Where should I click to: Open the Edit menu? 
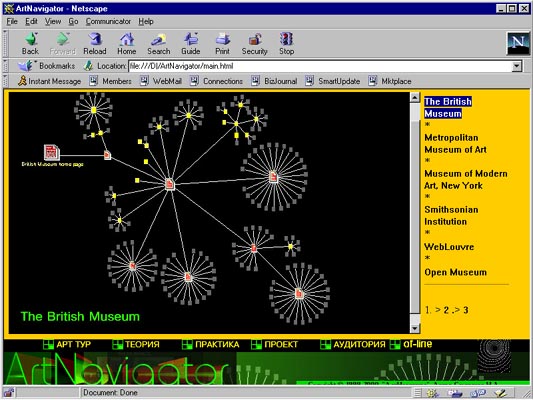31,21
